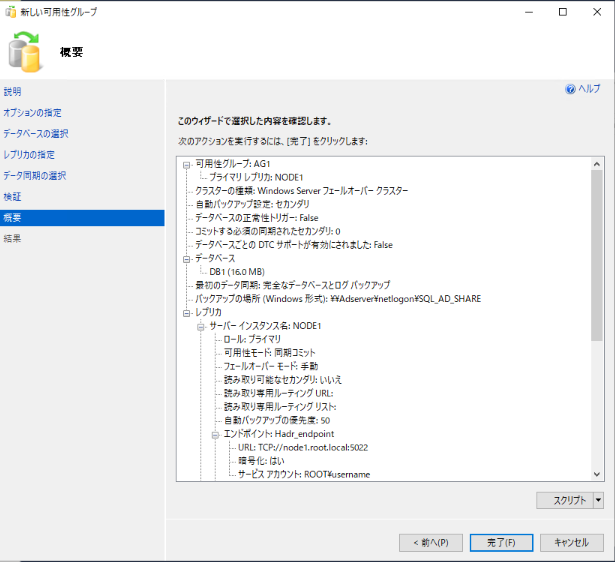
Task: Click the キャンセル button
Action: pos(571,543)
